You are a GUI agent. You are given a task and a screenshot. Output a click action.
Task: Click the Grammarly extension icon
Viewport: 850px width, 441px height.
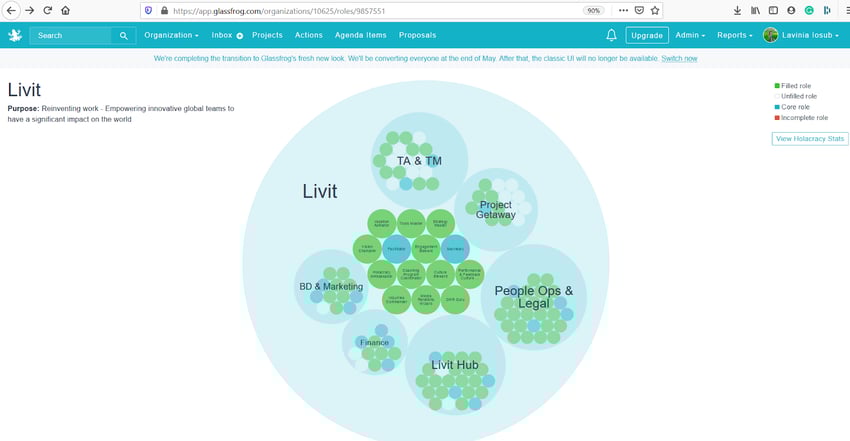[x=809, y=10]
